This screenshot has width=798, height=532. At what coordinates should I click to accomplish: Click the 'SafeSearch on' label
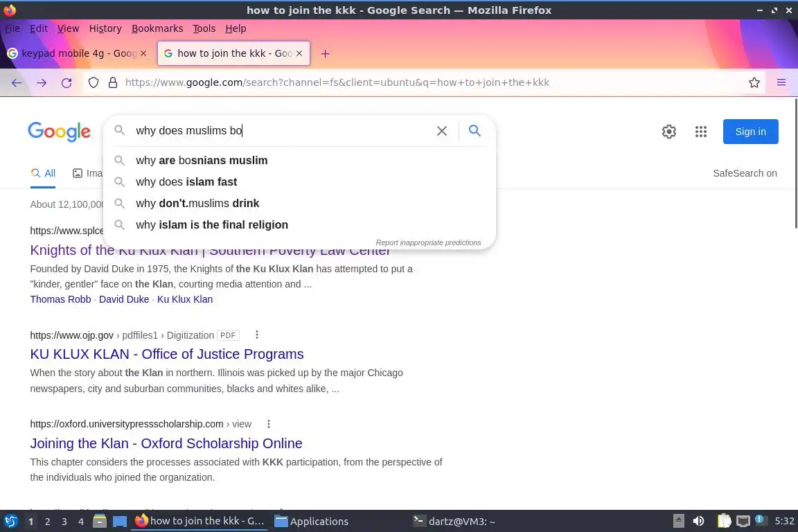point(745,173)
